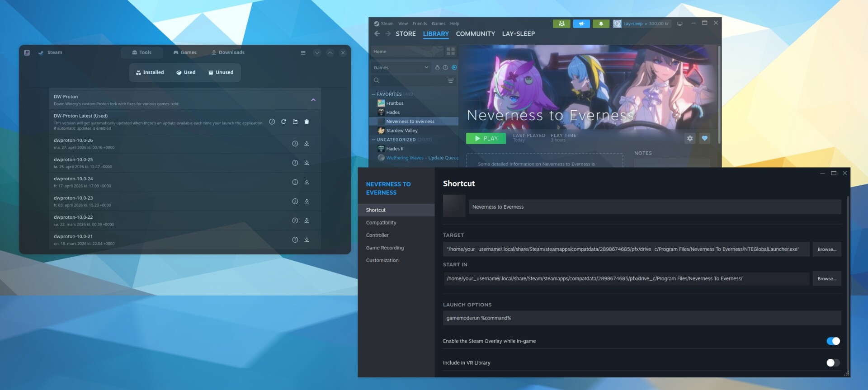Download dwproton-10.0-23 version
Viewport: 868px width, 390px height.
tap(307, 201)
